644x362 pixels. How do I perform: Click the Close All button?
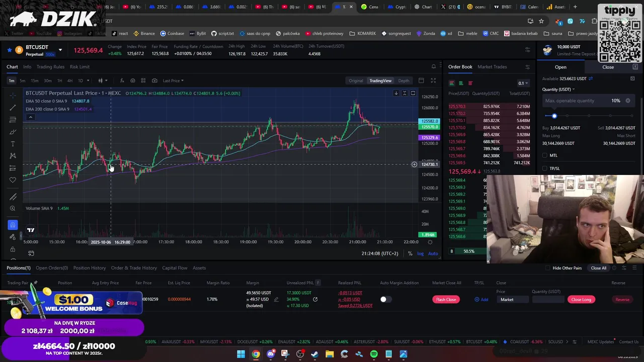pos(599,268)
